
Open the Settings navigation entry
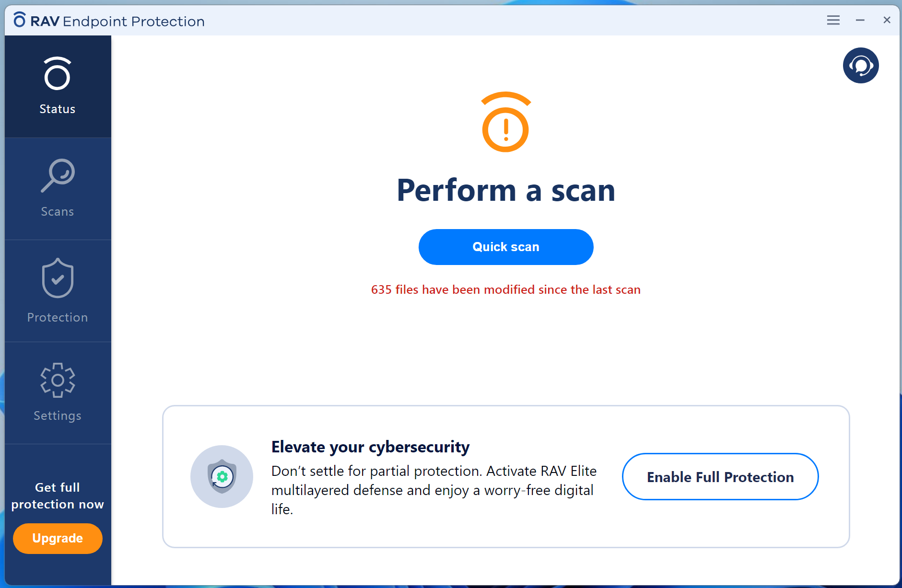tap(57, 415)
